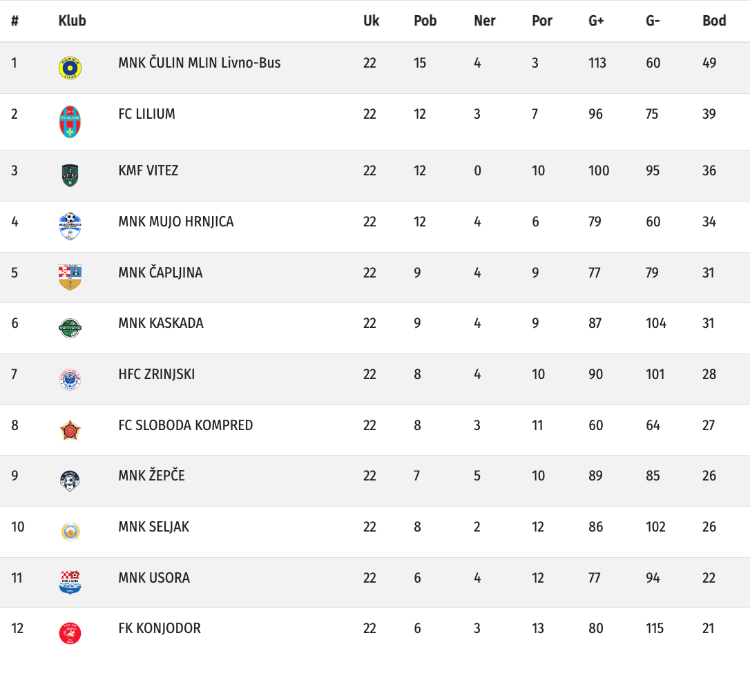Open the FK KONJODOR team name
Viewport: 750px width, 700px height.
(160, 628)
